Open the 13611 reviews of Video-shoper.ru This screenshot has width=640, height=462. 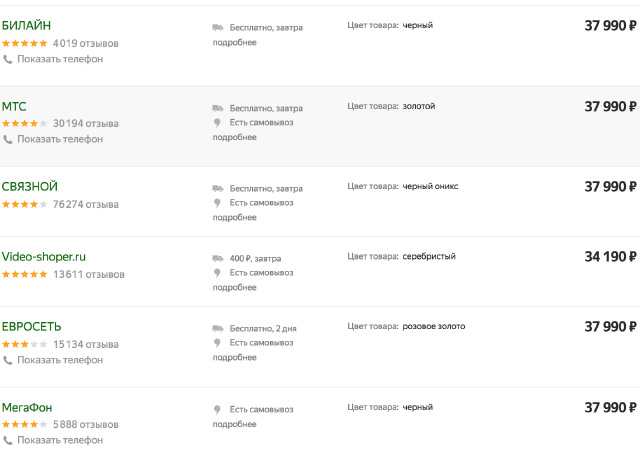(x=89, y=274)
